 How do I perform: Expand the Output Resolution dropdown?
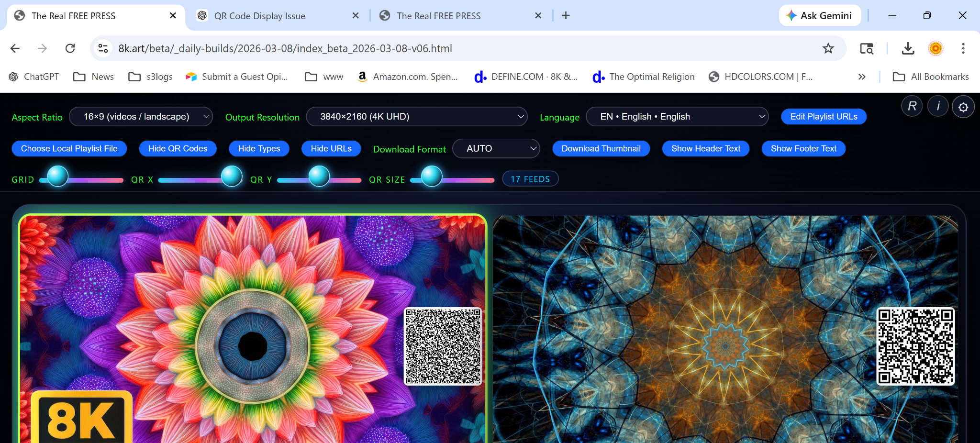click(416, 117)
